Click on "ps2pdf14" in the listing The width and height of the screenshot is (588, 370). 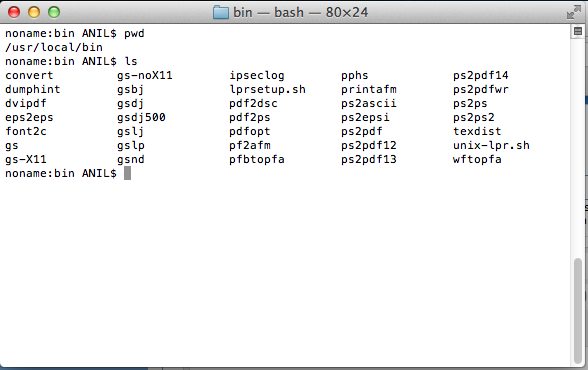point(481,75)
